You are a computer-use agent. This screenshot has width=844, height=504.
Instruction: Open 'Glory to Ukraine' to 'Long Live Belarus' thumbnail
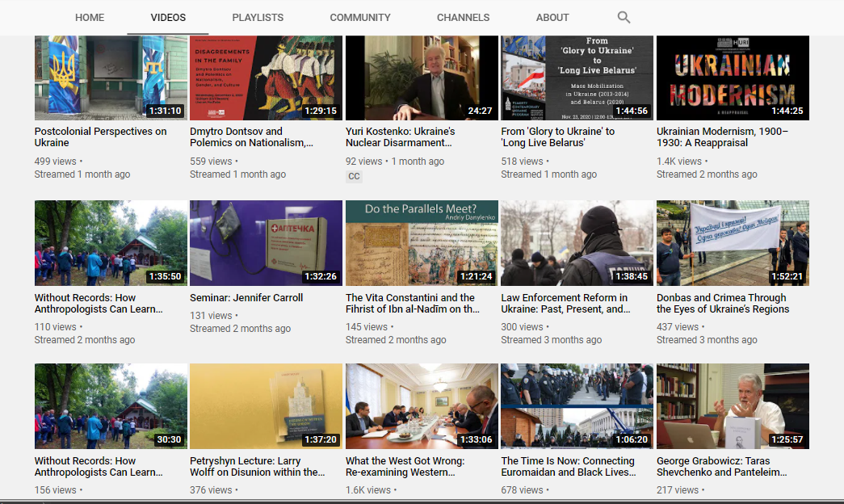[577, 78]
